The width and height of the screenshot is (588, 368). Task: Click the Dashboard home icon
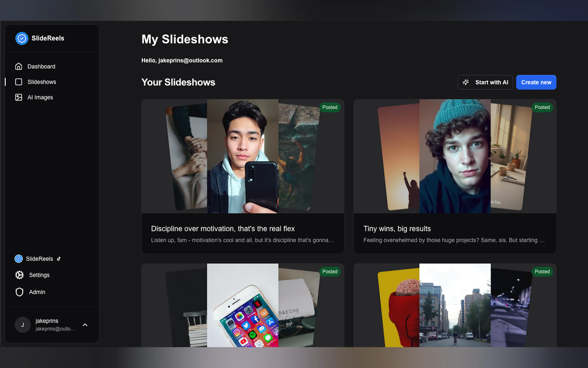point(19,67)
